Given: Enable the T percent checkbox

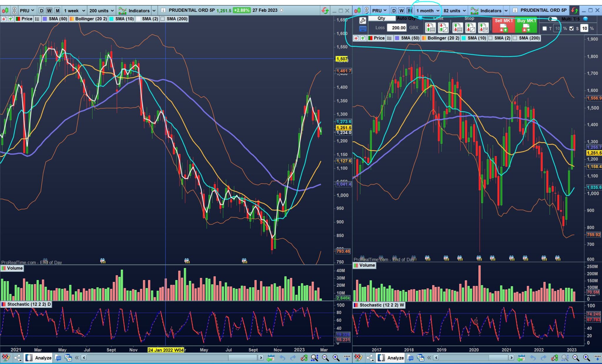Looking at the screenshot, I should coord(545,28).
